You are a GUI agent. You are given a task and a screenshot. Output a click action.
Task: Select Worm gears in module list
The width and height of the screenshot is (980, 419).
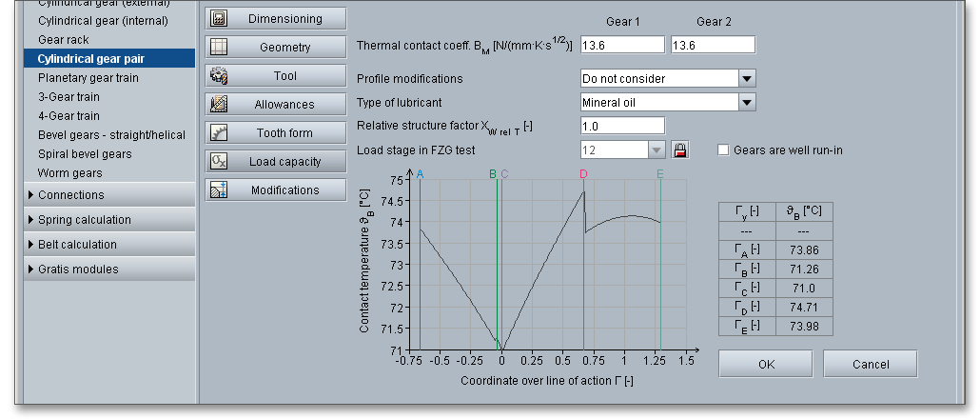click(x=69, y=173)
